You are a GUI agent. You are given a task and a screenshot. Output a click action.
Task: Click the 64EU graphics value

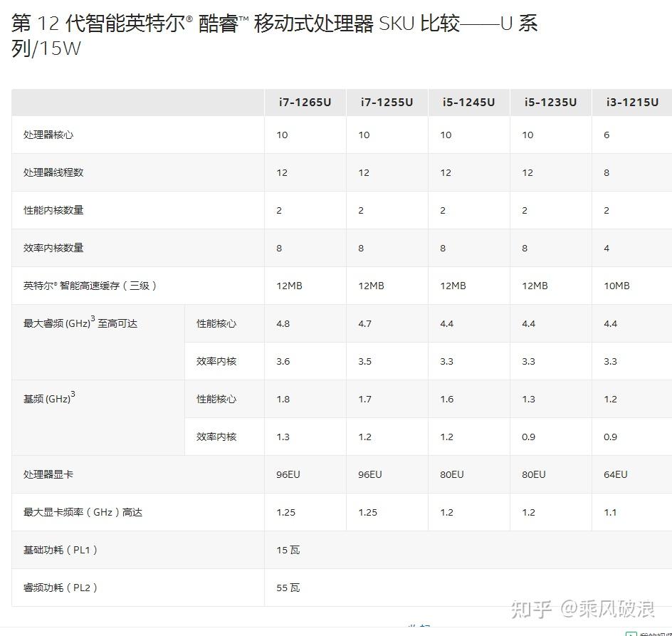[x=616, y=475]
